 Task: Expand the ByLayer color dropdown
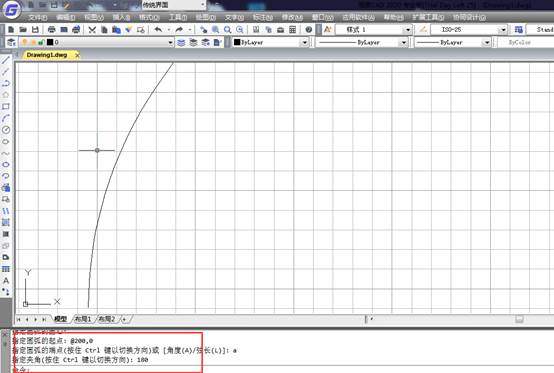305,43
